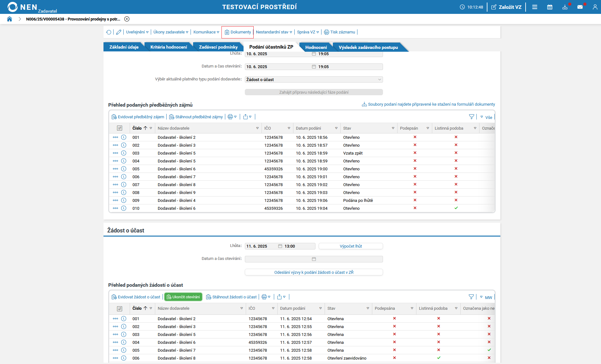Close the N006/25/V00005438 breadcrumb tab
Screen dimensions: 601x364
(x=127, y=19)
